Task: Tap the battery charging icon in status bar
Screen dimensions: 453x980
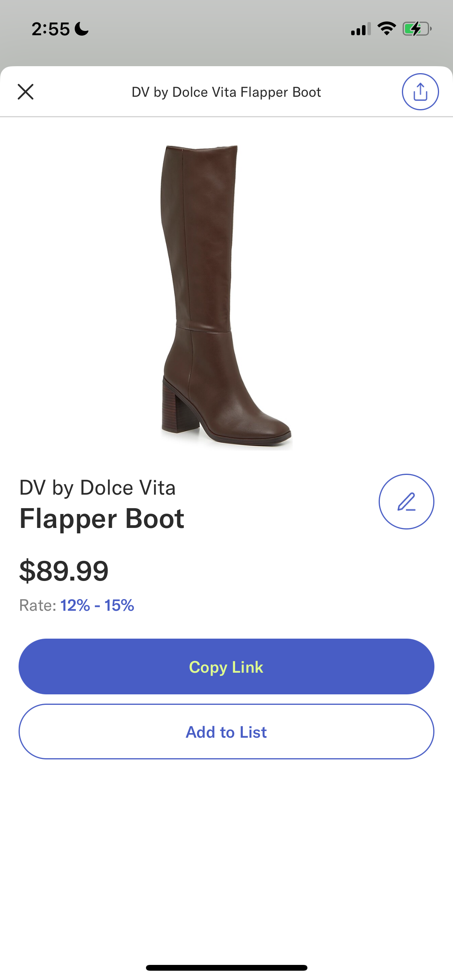Action: click(x=417, y=29)
